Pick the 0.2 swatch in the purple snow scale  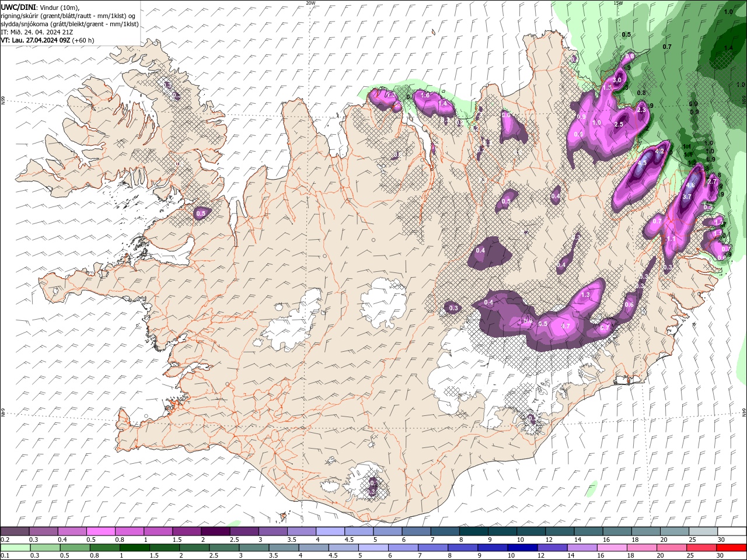[x=15, y=531]
